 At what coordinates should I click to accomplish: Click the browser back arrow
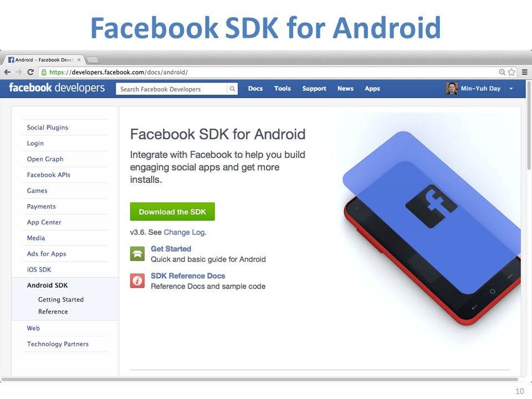(7, 72)
